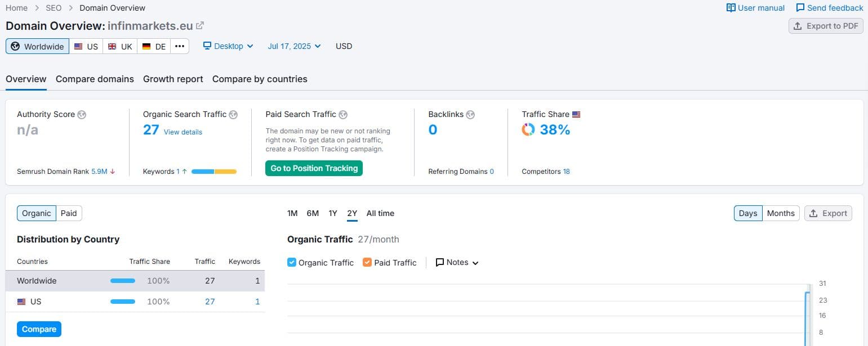Click the US flag in the country table row
This screenshot has width=868, height=346.
coord(21,302)
